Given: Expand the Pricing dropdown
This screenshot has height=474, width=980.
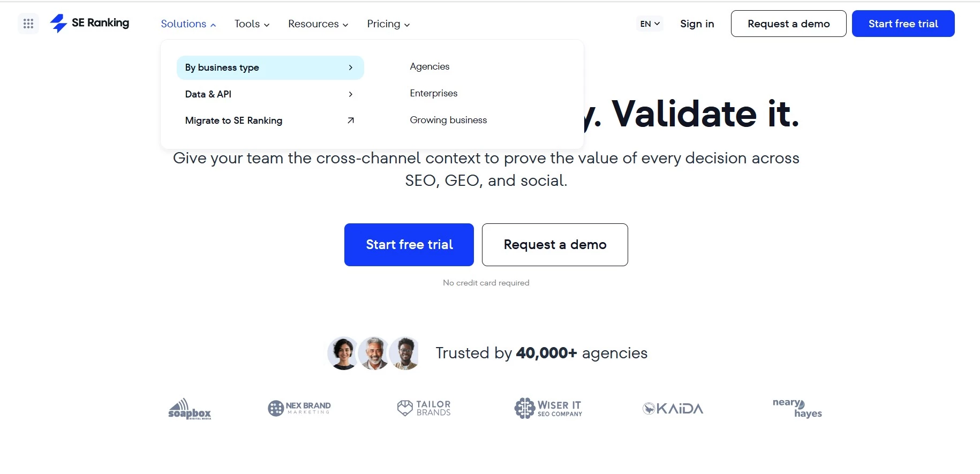Looking at the screenshot, I should (388, 24).
